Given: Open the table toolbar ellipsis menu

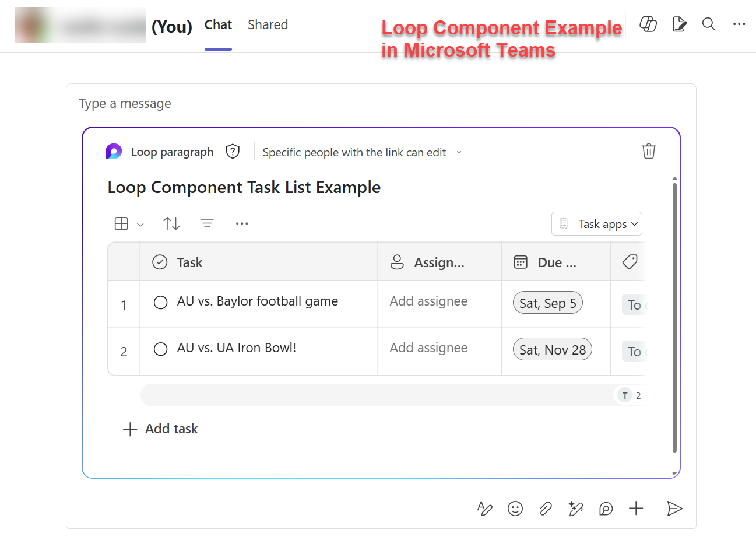Looking at the screenshot, I should click(x=242, y=223).
